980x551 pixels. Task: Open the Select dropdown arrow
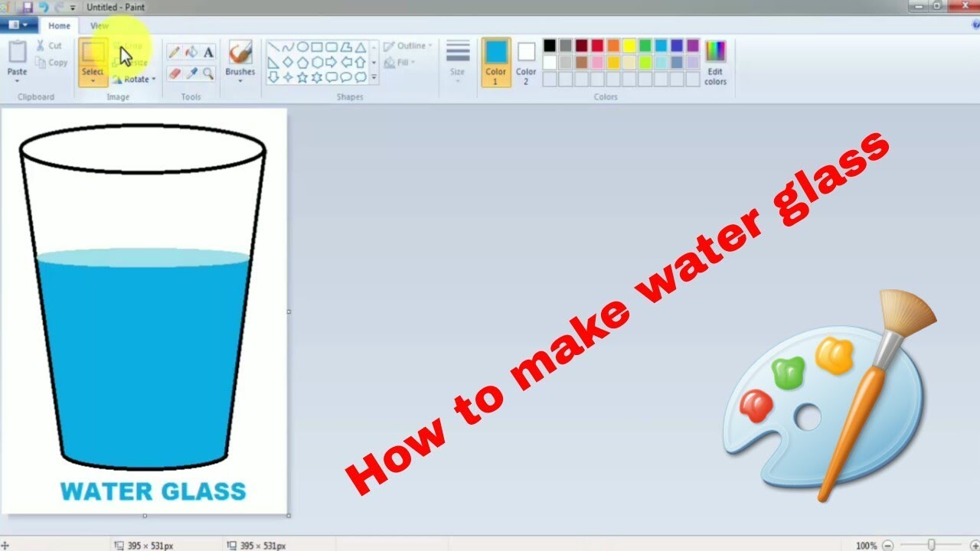point(93,80)
